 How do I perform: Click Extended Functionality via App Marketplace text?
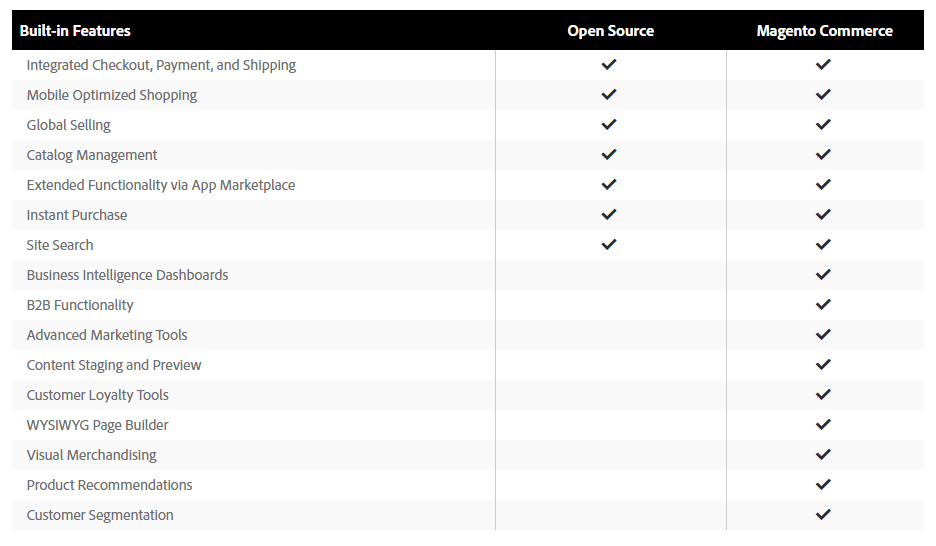(x=160, y=185)
